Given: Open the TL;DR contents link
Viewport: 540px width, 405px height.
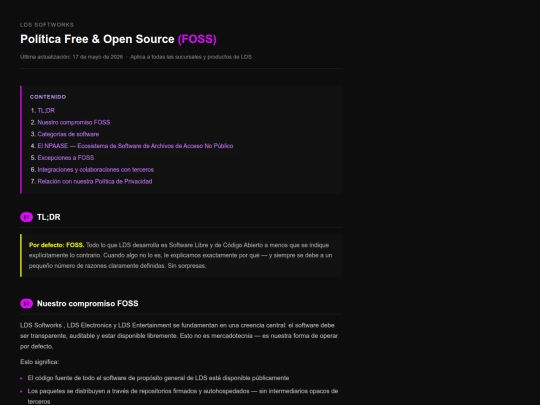Looking at the screenshot, I should 46,111.
